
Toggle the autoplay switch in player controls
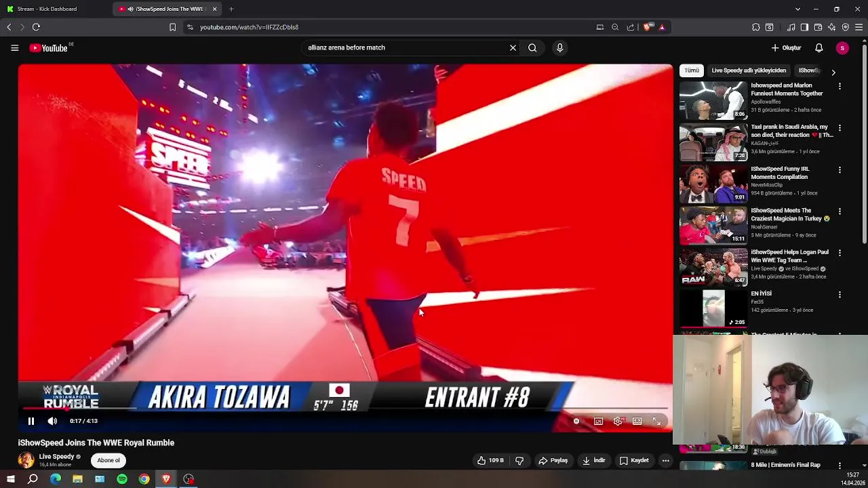pyautogui.click(x=576, y=421)
